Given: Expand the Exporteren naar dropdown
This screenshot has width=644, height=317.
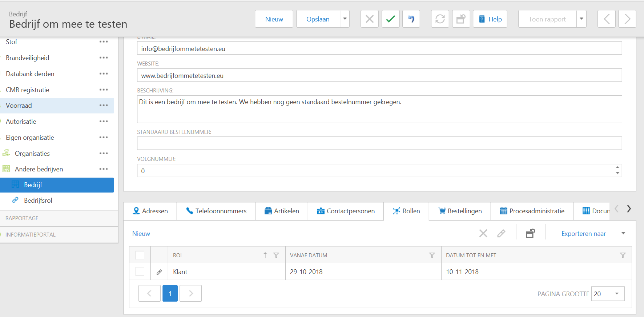Looking at the screenshot, I should (x=623, y=233).
